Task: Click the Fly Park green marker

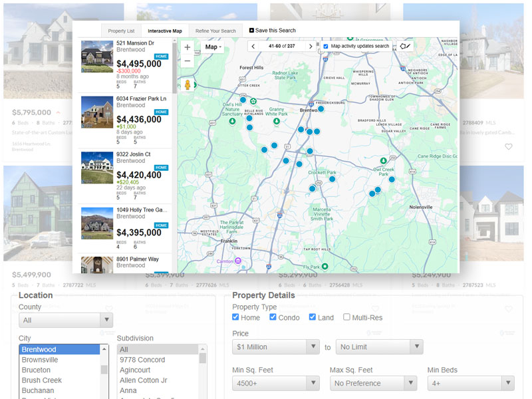Action: pos(325,267)
